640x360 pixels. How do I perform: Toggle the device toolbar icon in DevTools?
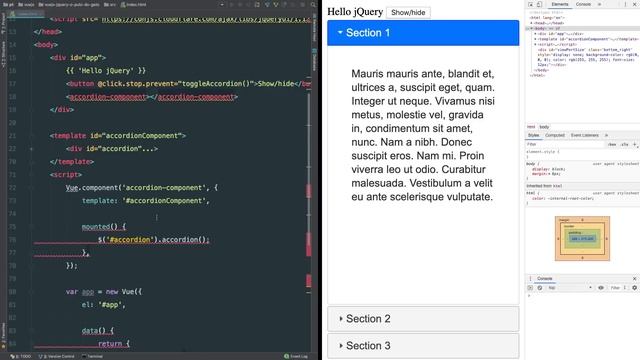(x=539, y=4)
